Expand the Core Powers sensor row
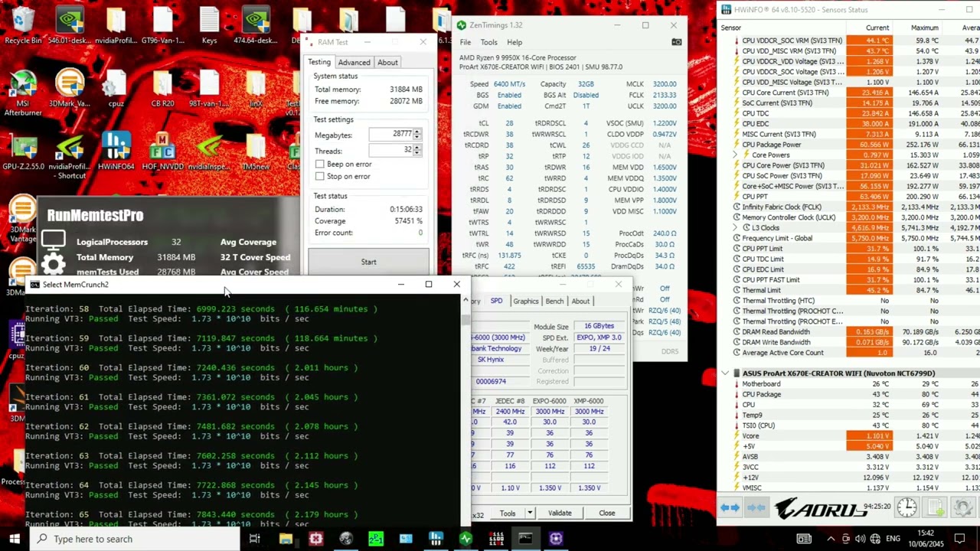Screen dimensions: 980x551 click(736, 155)
